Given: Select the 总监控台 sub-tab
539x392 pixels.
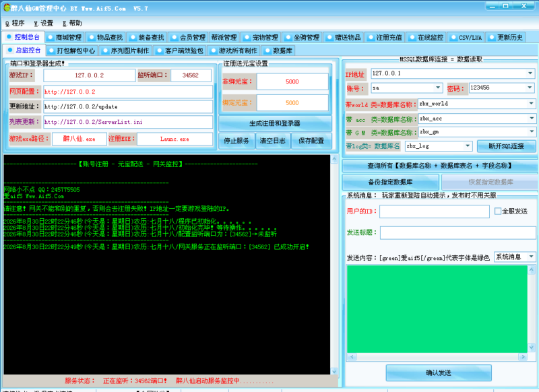Looking at the screenshot, I should click(24, 50).
